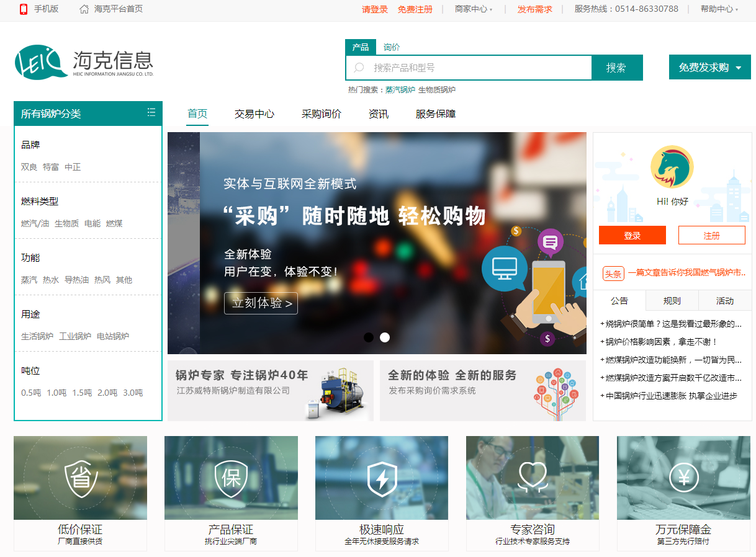Click the 万元保障金 yen icon
This screenshot has height=557, width=756.
click(683, 478)
